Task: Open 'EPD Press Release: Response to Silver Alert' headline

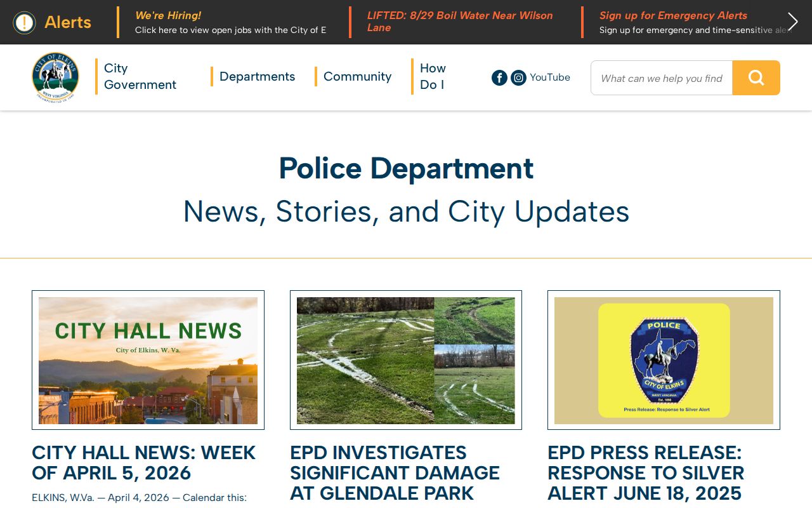Action: [x=646, y=473]
